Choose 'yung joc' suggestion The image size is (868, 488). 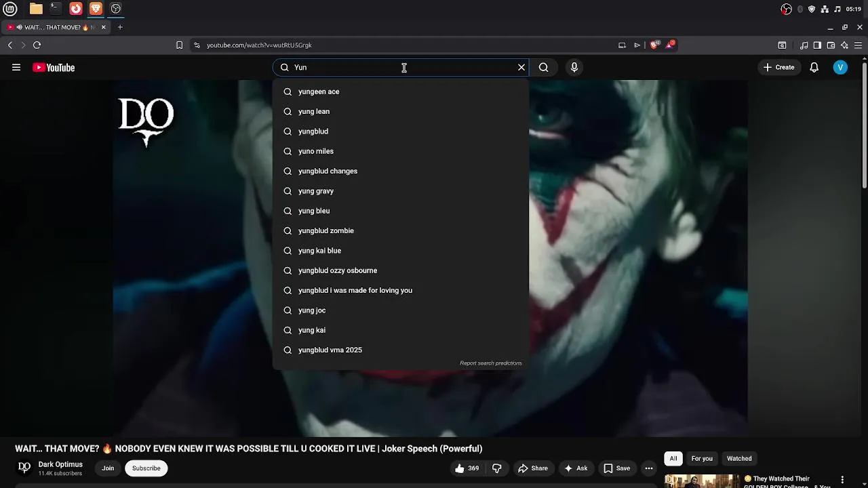point(401,310)
